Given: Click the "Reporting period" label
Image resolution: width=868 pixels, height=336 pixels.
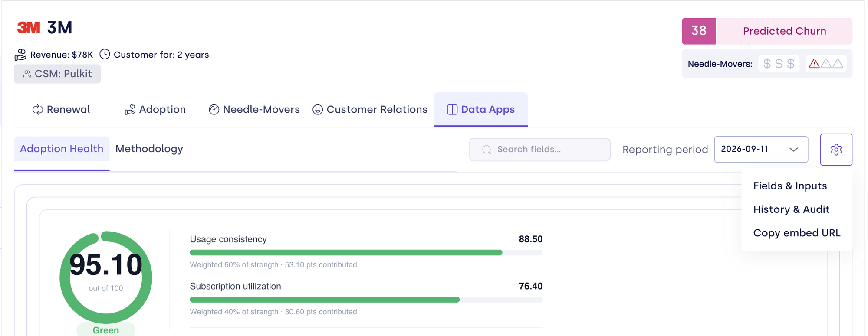Looking at the screenshot, I should pyautogui.click(x=665, y=150).
